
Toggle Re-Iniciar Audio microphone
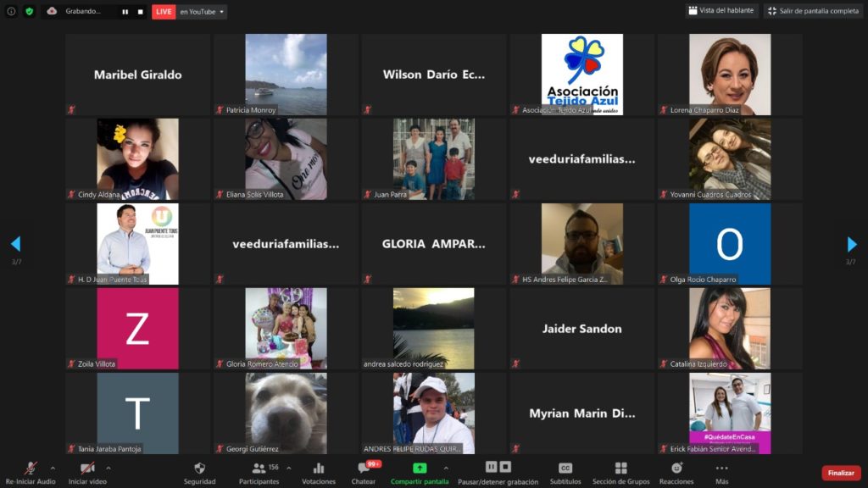pyautogui.click(x=31, y=473)
